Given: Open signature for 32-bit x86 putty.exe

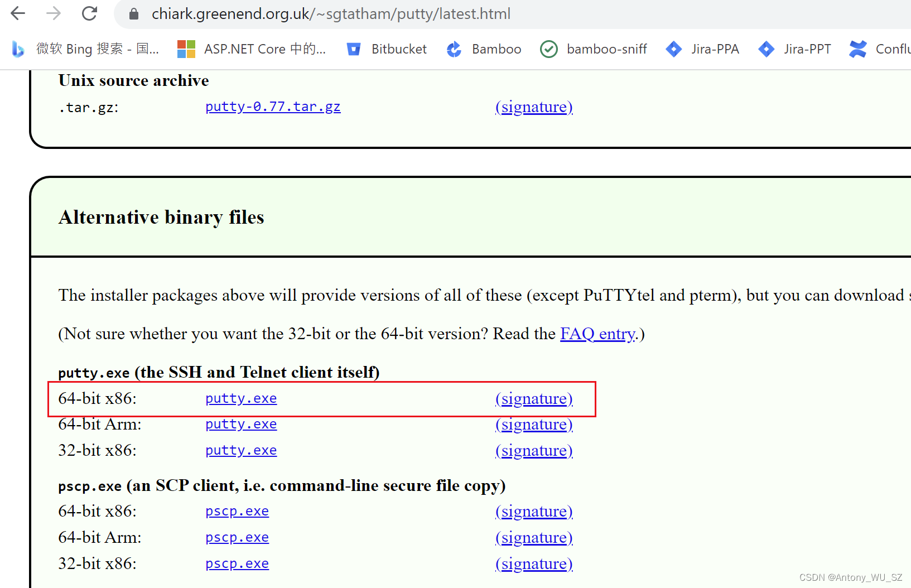Looking at the screenshot, I should (x=534, y=450).
